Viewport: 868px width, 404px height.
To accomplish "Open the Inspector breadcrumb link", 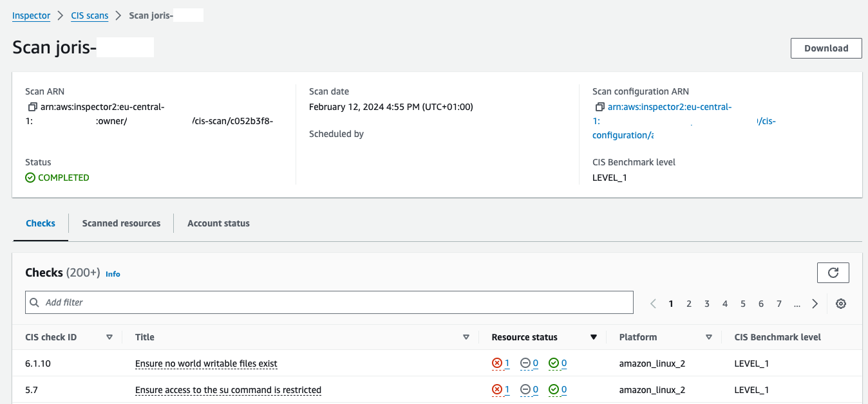I will 31,15.
